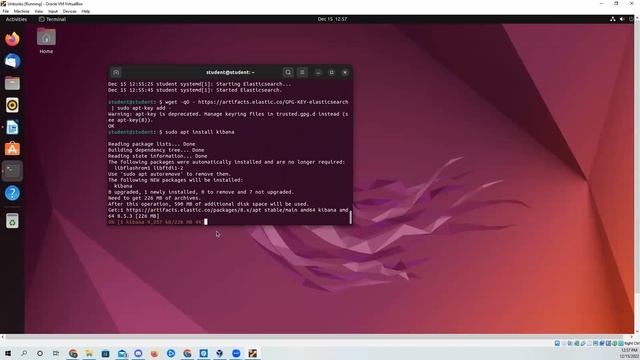Screen dimensions: 640x360
Task: Open the Terminal app menu in top bar
Action: point(52,19)
